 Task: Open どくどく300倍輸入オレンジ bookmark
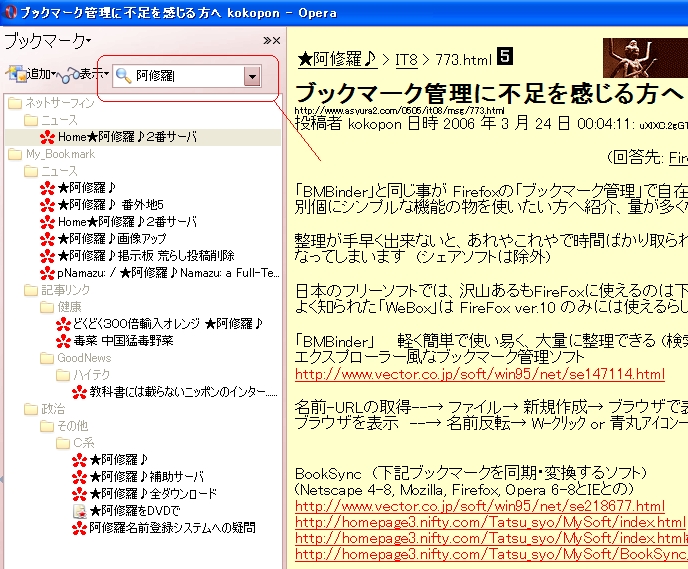coord(168,324)
